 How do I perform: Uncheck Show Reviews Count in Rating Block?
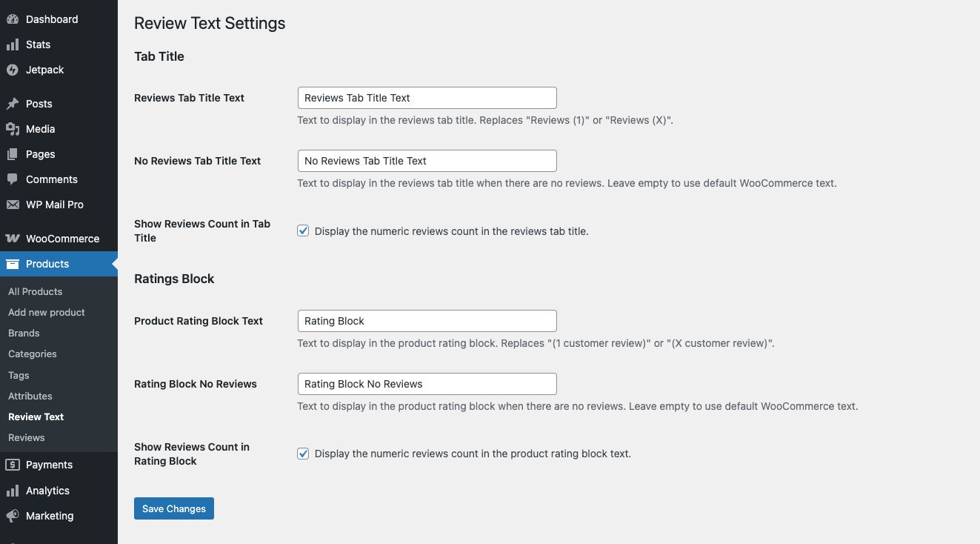(303, 454)
